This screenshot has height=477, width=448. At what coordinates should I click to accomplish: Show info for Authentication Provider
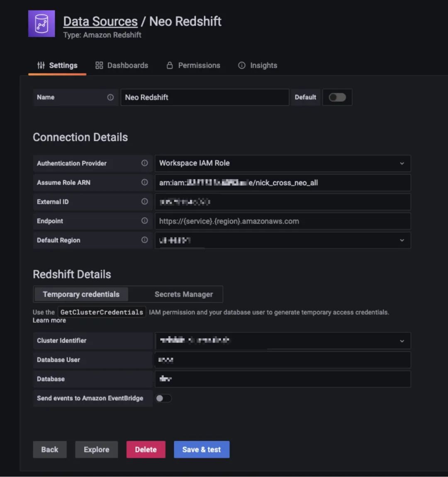145,163
